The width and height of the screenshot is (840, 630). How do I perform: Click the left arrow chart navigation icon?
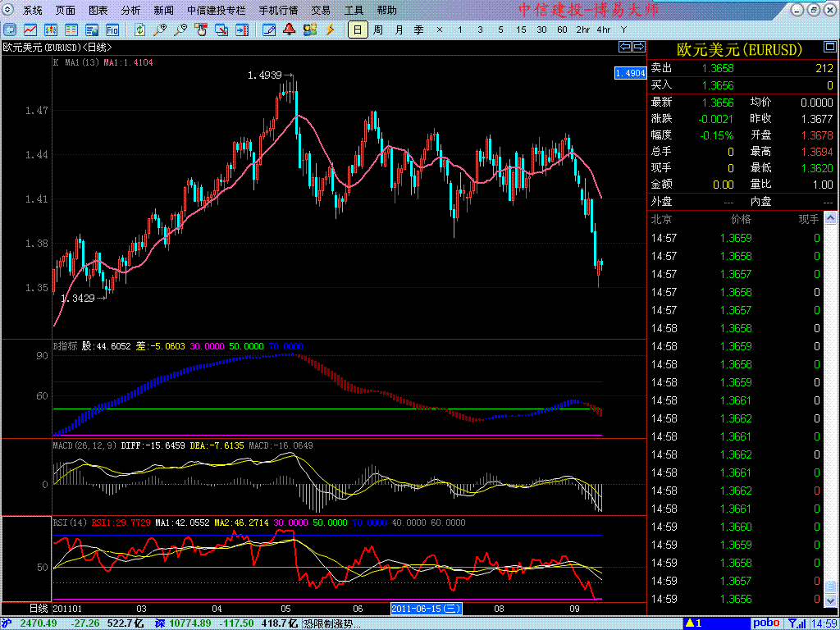625,47
